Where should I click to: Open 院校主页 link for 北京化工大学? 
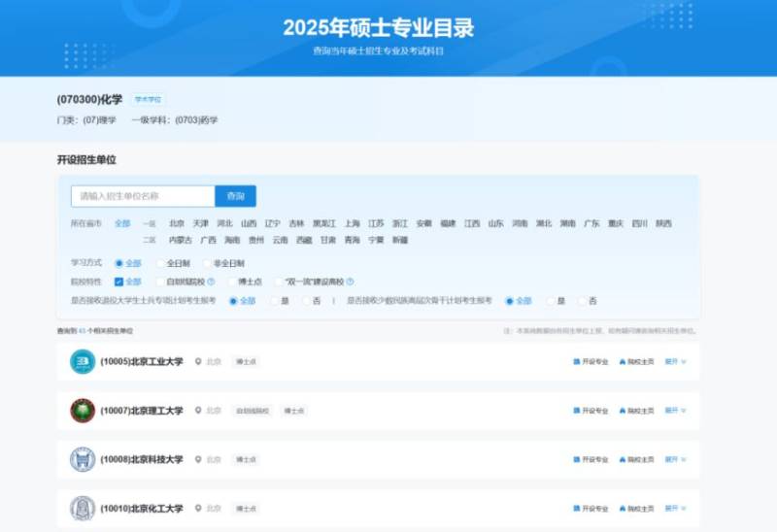tap(636, 508)
